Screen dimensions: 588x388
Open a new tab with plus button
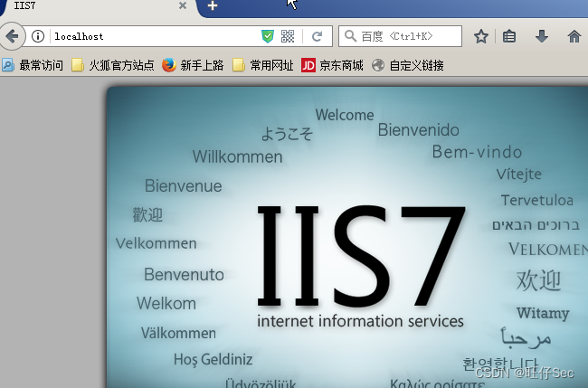213,5
